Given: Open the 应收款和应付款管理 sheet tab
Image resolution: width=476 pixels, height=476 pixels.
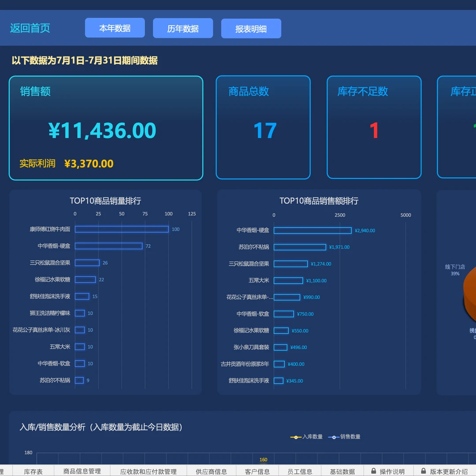Looking at the screenshot, I should (148, 472).
